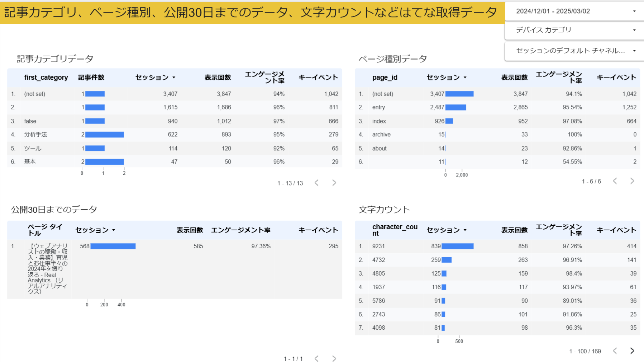The width and height of the screenshot is (644, 362).
Task: Click the first_category column header
Action: [46, 77]
